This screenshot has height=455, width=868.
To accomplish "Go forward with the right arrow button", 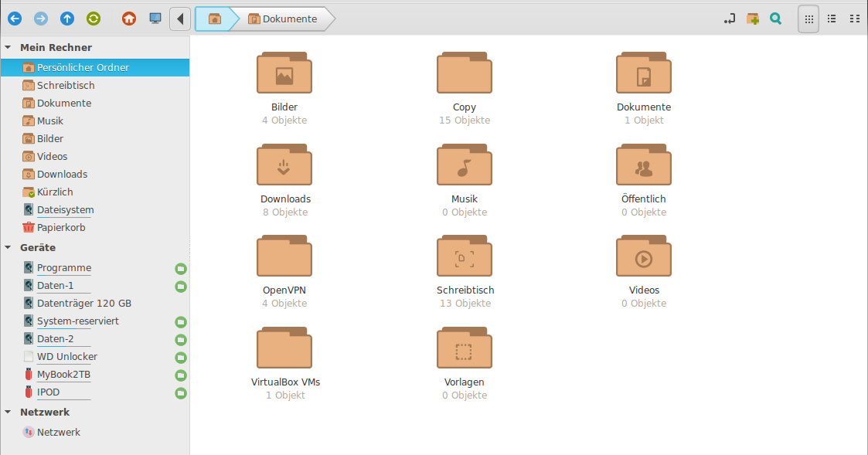I will (41, 19).
